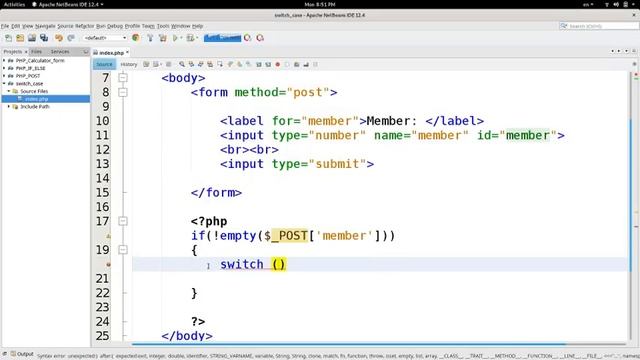
Task: Click the Save All toolbar icon
Action: (44, 38)
